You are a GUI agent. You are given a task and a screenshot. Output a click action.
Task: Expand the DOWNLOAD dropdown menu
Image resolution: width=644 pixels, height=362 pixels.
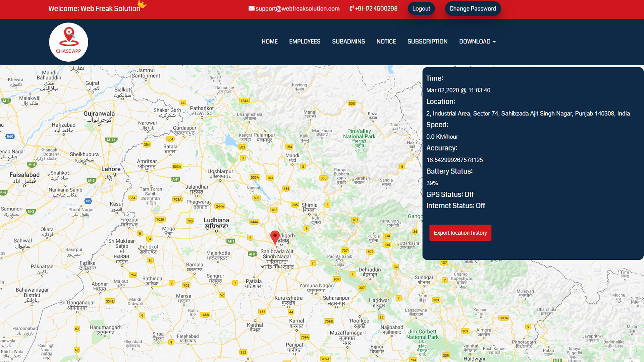pos(477,42)
